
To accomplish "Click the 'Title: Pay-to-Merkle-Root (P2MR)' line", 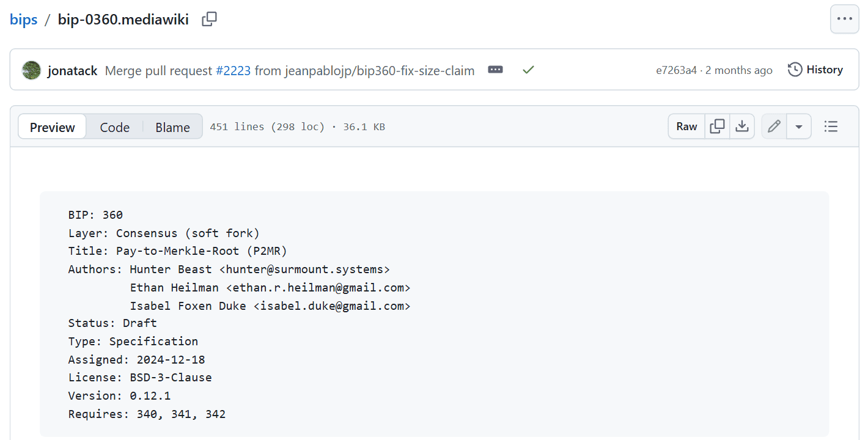I will tap(178, 251).
